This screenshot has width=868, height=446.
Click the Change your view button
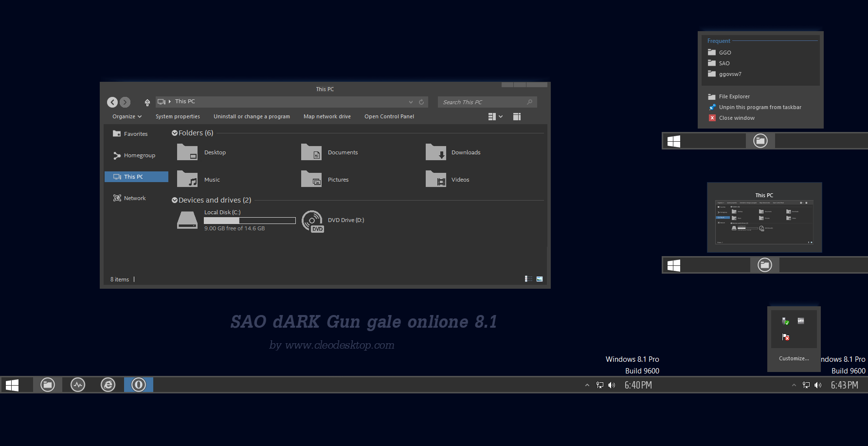492,116
